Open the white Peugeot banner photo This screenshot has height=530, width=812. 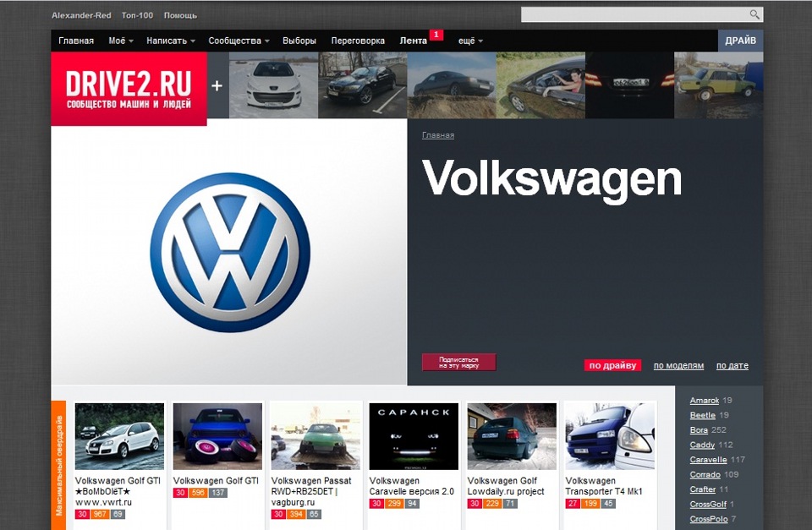pyautogui.click(x=273, y=85)
